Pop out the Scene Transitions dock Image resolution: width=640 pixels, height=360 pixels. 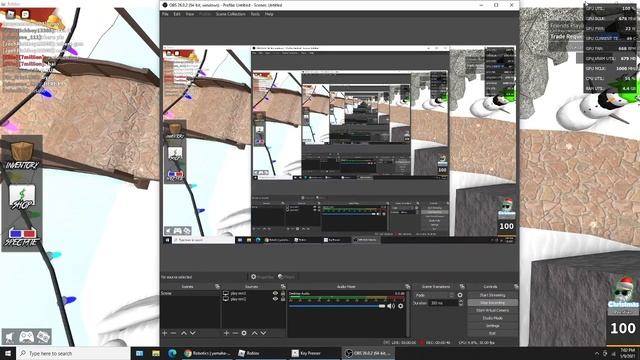coord(462,287)
